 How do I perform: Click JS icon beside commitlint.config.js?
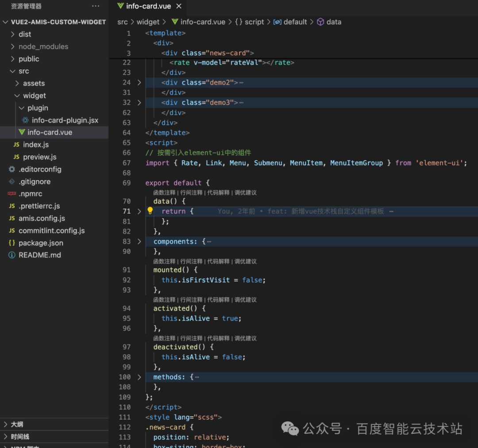click(x=12, y=231)
